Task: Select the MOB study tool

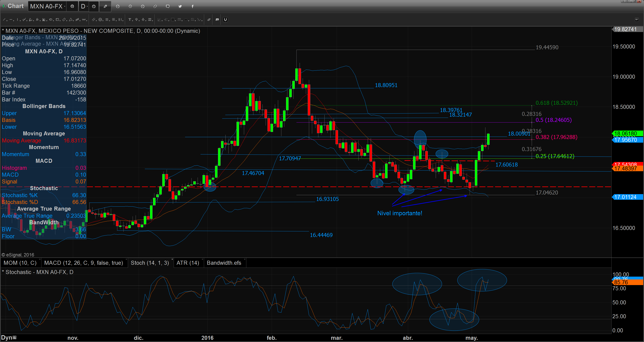Action: click(x=179, y=20)
